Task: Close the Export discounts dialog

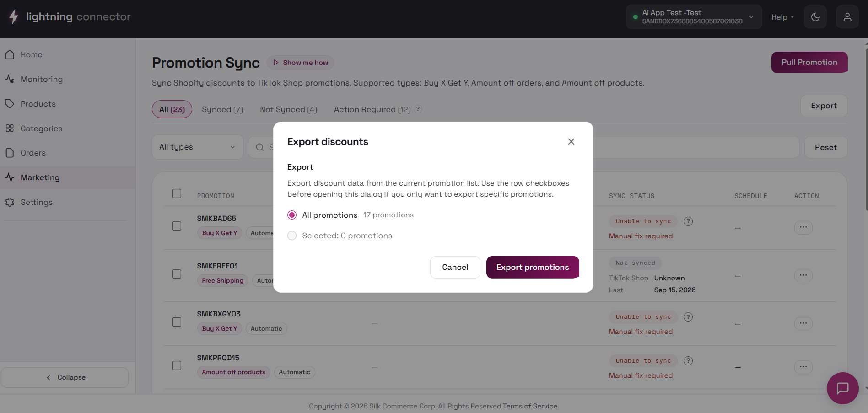Action: point(571,142)
